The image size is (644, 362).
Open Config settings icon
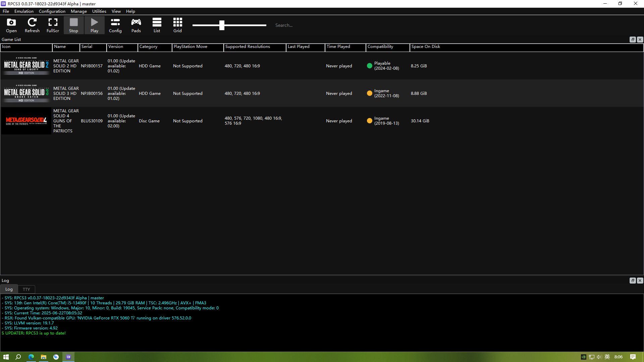point(115,25)
